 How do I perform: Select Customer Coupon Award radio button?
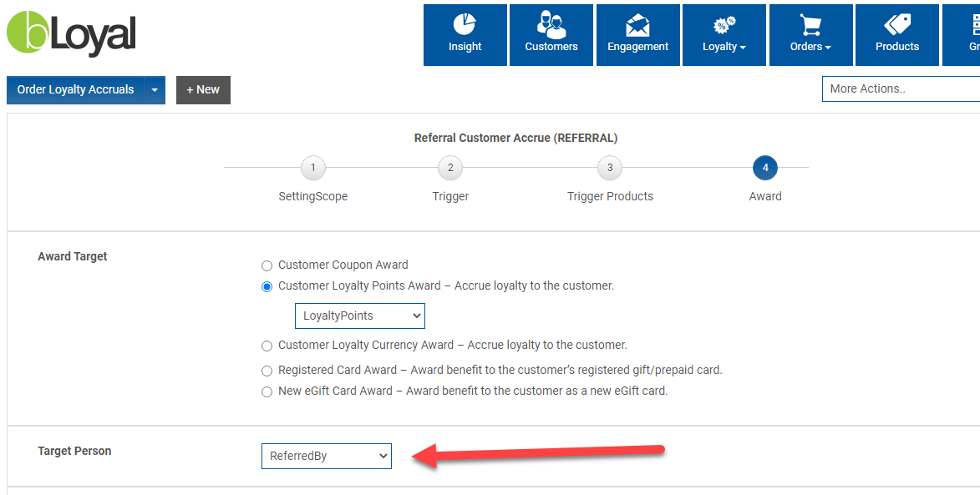267,265
